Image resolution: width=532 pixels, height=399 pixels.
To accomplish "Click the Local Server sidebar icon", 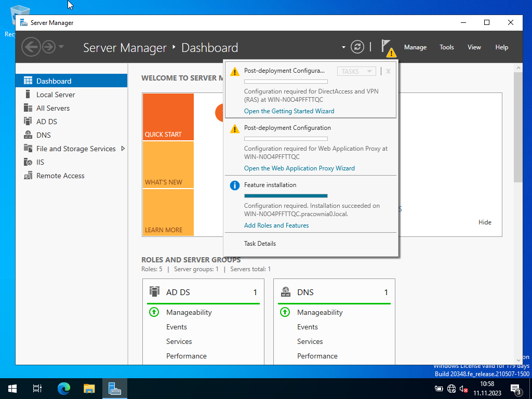I will point(28,95).
